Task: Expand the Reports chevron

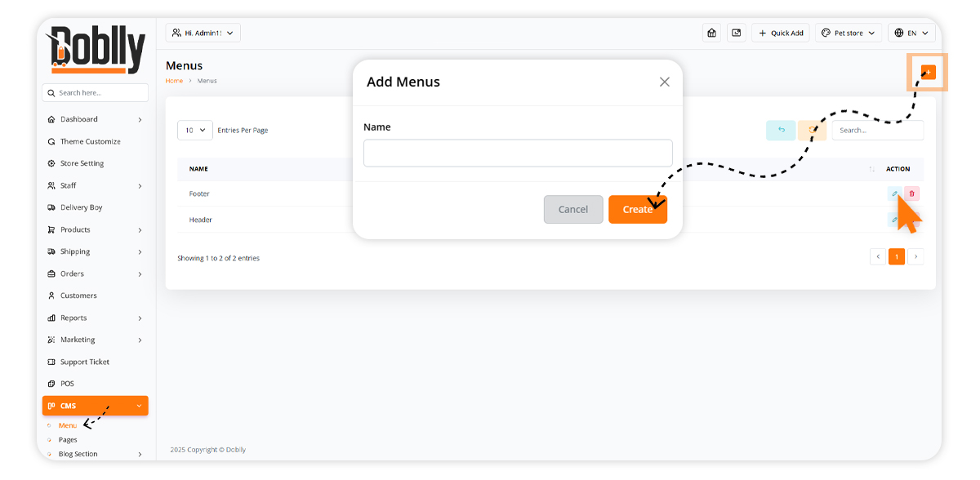Action: 140,318
